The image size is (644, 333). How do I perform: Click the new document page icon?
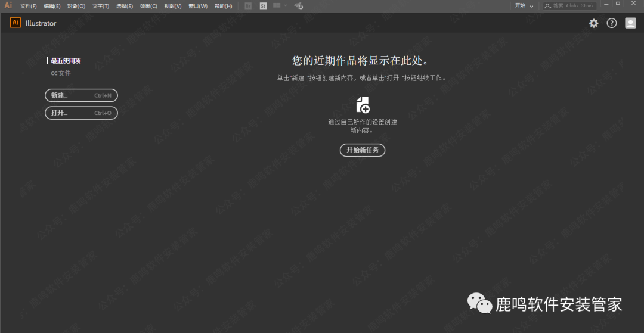363,105
